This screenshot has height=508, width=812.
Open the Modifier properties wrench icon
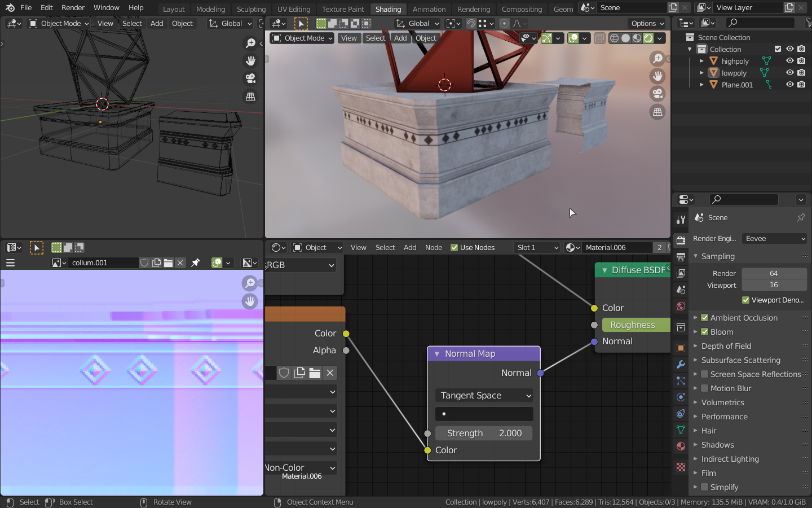(x=681, y=365)
